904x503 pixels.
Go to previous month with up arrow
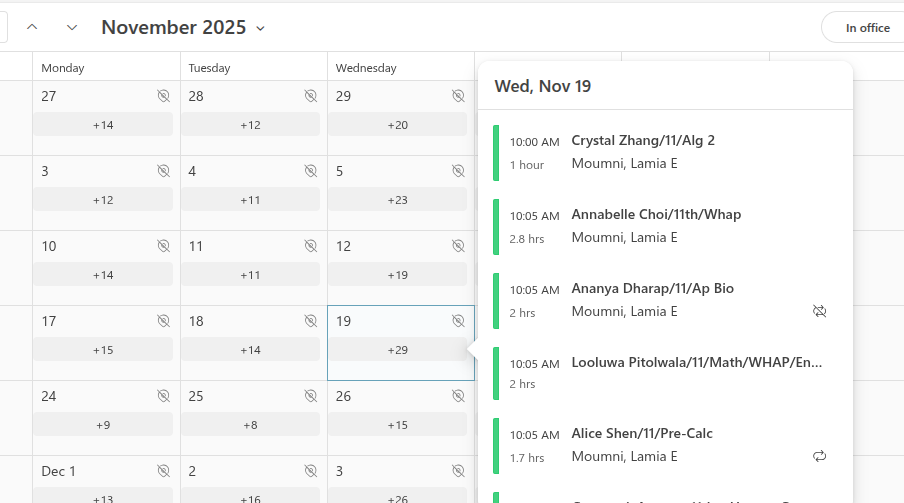coord(32,27)
